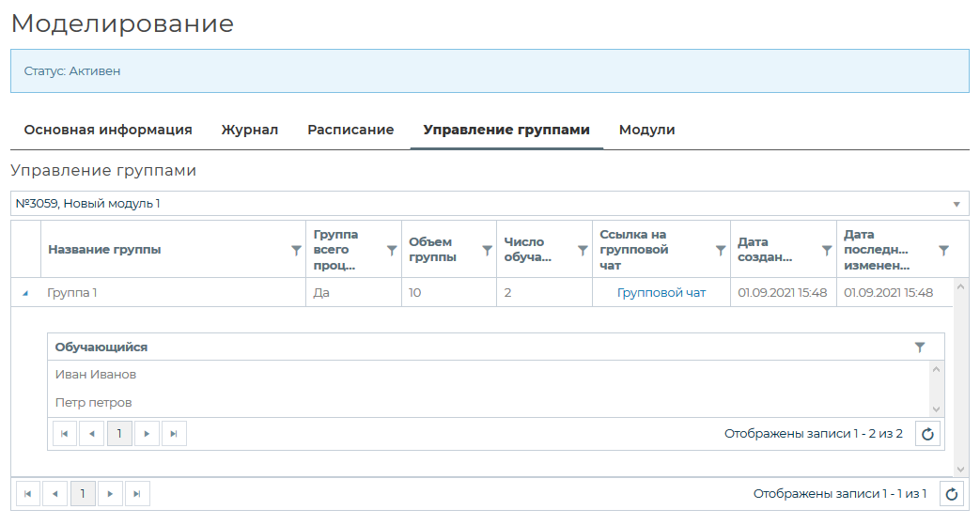Image resolution: width=980 pixels, height=525 pixels.
Task: Open filter for Дата создания column
Action: [827, 250]
